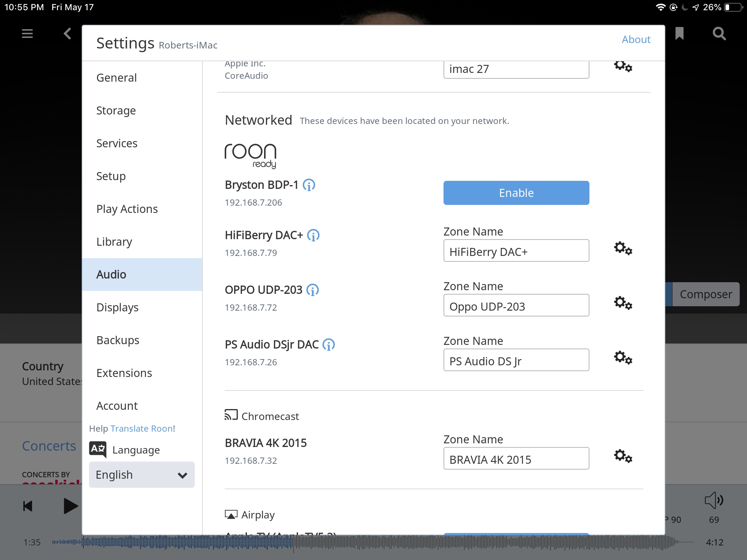This screenshot has width=747, height=560.
Task: Click IP address 192.168.7.79
Action: (x=251, y=253)
